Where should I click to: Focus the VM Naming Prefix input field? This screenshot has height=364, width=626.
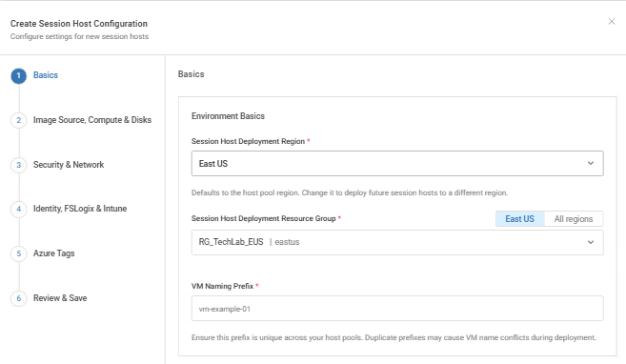pyautogui.click(x=397, y=308)
